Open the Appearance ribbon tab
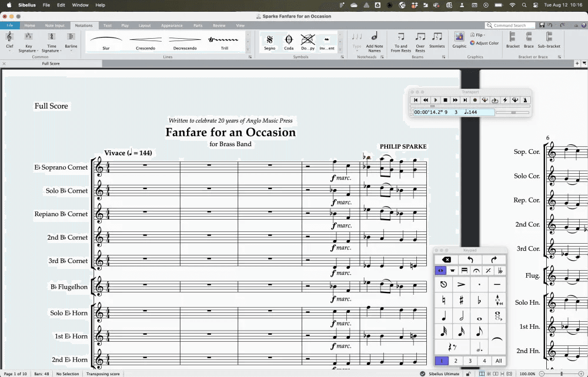 (172, 25)
